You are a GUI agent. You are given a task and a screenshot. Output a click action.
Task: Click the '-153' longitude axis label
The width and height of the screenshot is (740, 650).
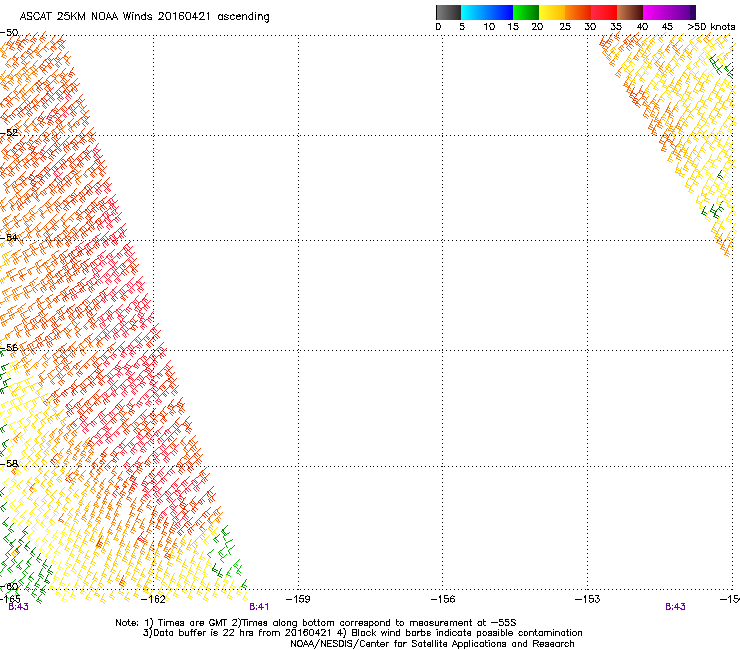tap(587, 599)
